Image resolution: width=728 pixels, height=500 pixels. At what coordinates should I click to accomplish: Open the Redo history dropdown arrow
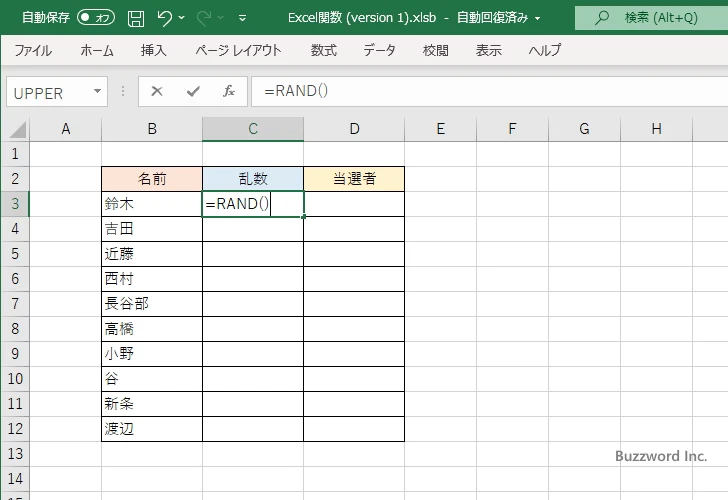[x=221, y=18]
